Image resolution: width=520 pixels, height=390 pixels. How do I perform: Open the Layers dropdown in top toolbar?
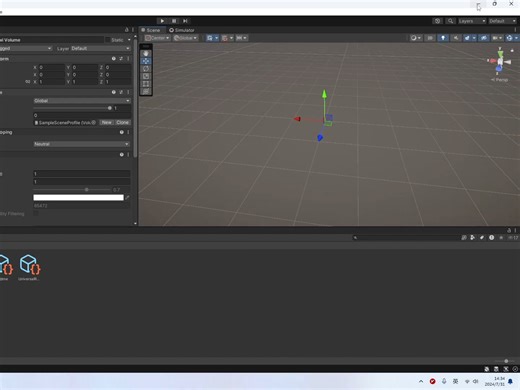pyautogui.click(x=472, y=21)
